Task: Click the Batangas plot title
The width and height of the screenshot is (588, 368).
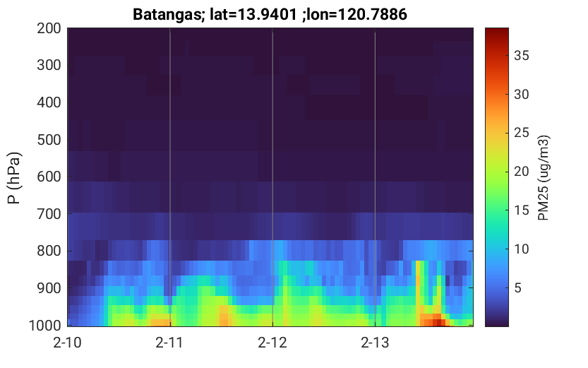Action: [269, 13]
